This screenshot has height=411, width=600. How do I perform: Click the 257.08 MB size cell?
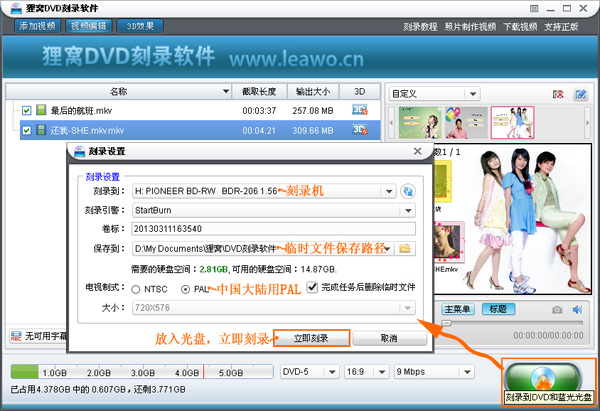(x=313, y=111)
